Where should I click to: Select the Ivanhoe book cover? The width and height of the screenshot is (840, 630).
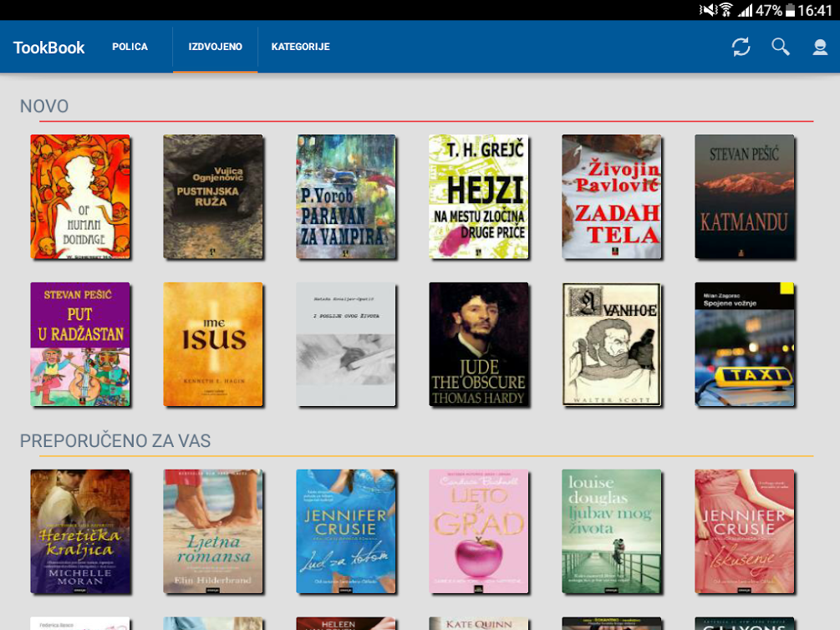[x=611, y=344]
